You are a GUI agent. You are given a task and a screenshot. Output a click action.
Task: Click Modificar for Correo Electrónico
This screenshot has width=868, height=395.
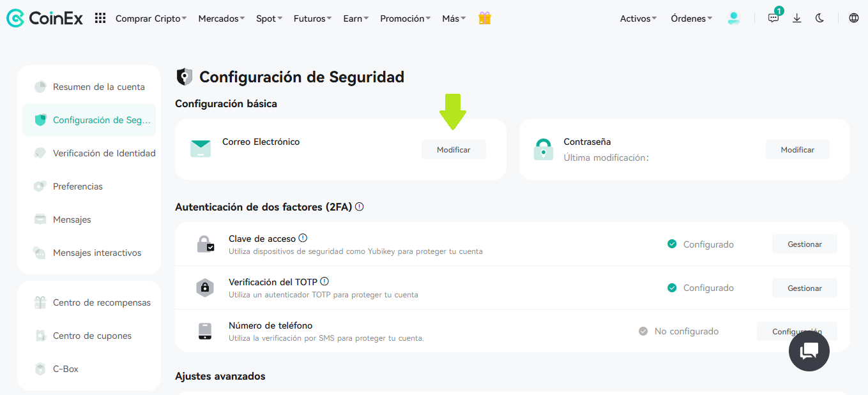(x=453, y=149)
